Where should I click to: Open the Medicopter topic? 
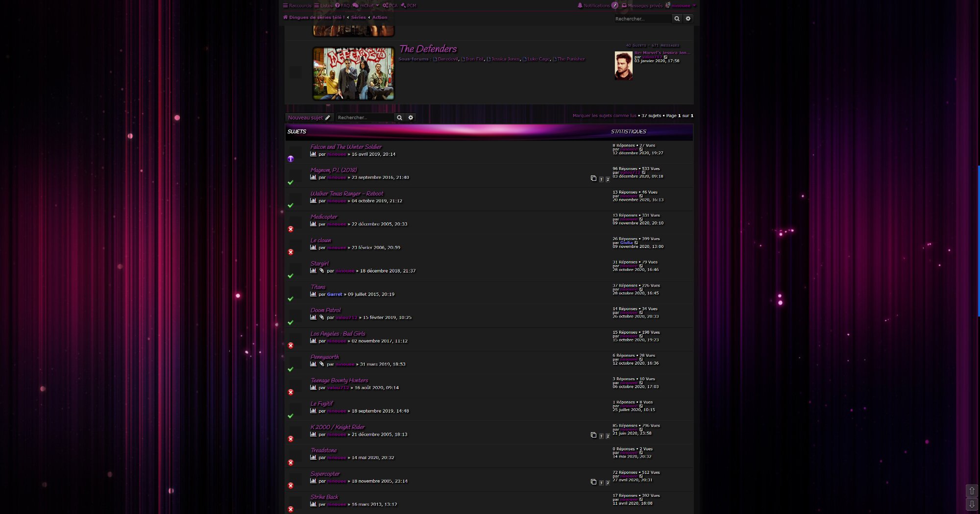(324, 217)
